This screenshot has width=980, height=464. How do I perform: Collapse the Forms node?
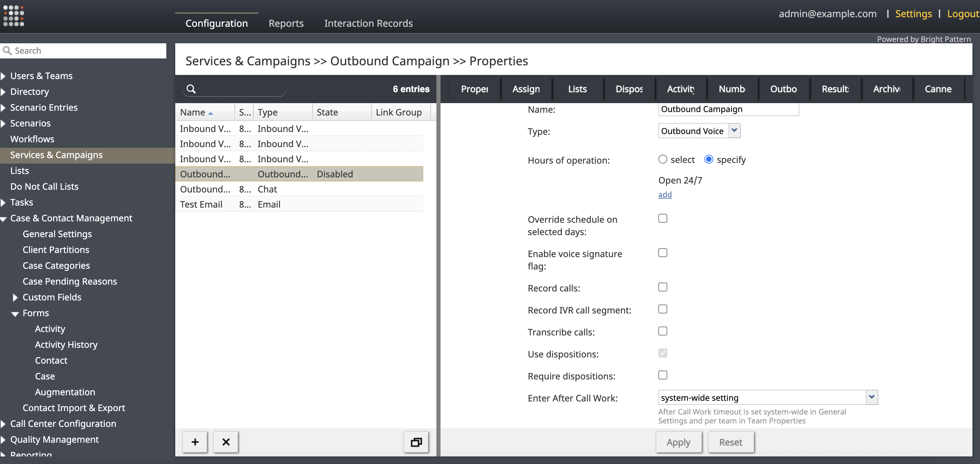[x=15, y=314]
